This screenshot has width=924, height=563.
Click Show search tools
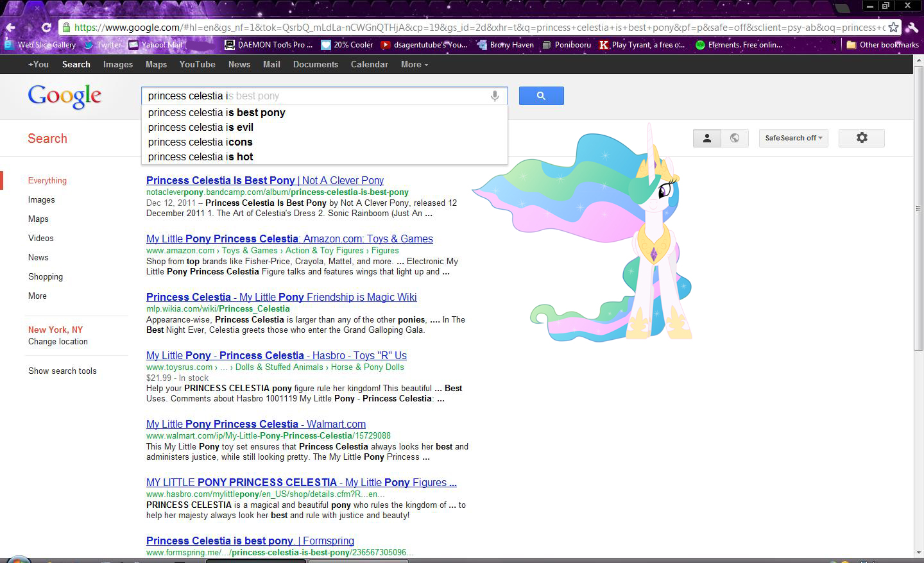(62, 371)
